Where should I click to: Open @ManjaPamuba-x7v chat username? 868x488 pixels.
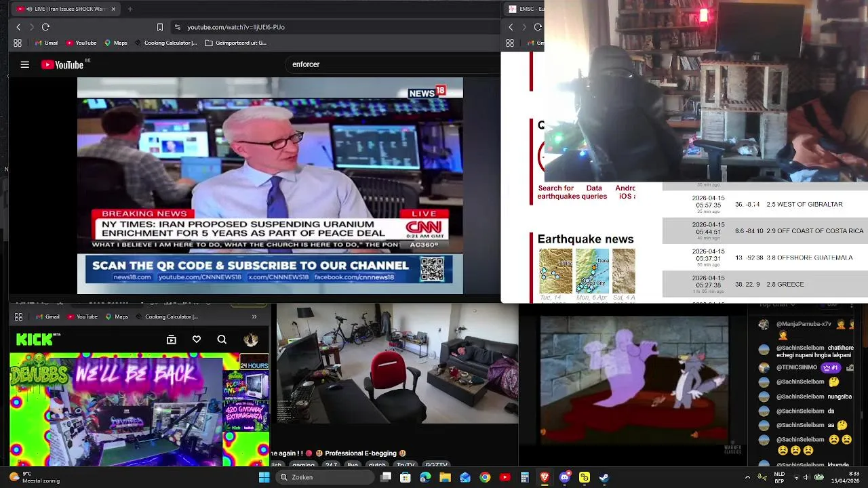804,325
